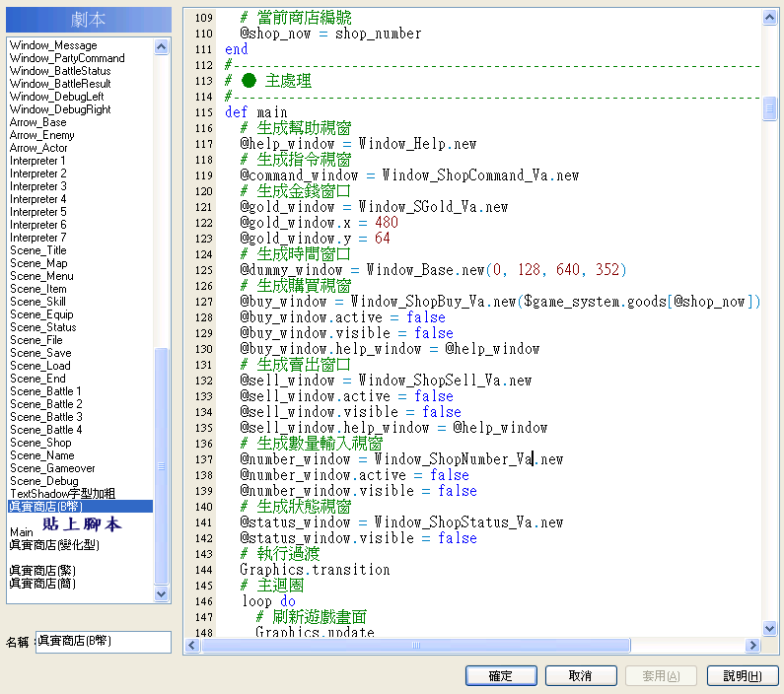Select the Main script entry
The width and height of the screenshot is (784, 694).
(x=22, y=532)
